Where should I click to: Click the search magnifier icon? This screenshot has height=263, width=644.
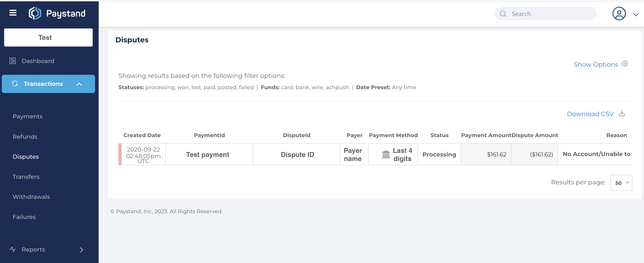pos(503,14)
